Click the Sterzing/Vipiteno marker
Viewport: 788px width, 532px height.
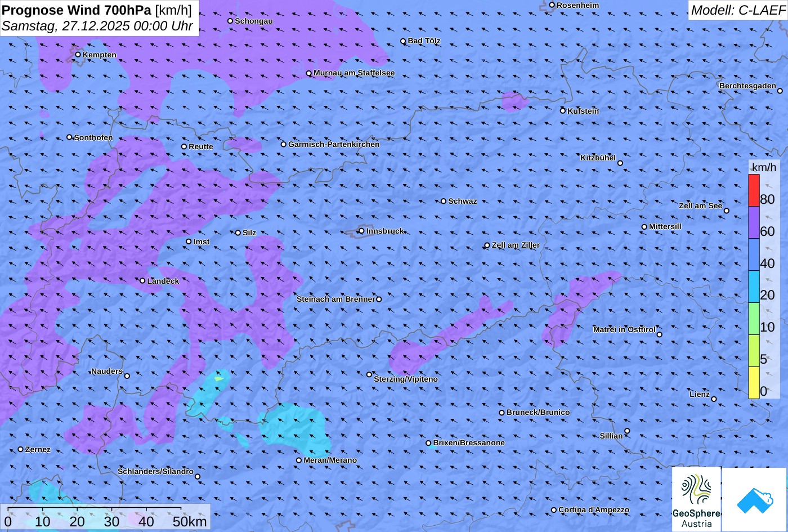[369, 374]
